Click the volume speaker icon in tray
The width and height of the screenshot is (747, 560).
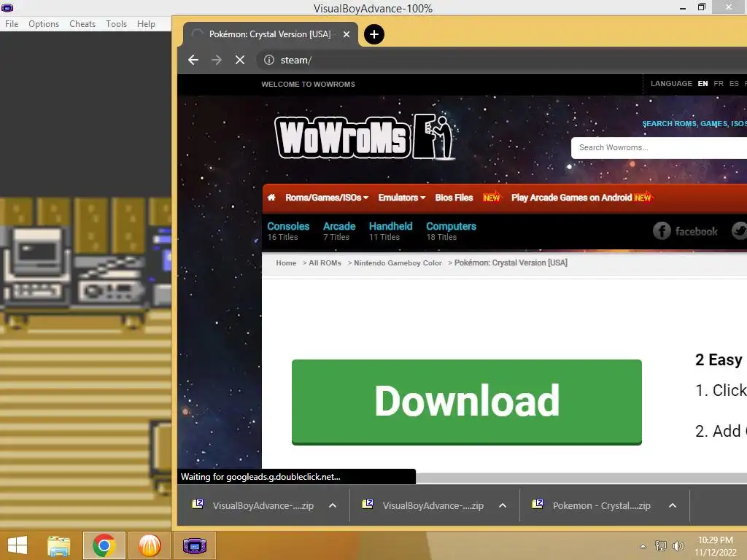tap(678, 546)
